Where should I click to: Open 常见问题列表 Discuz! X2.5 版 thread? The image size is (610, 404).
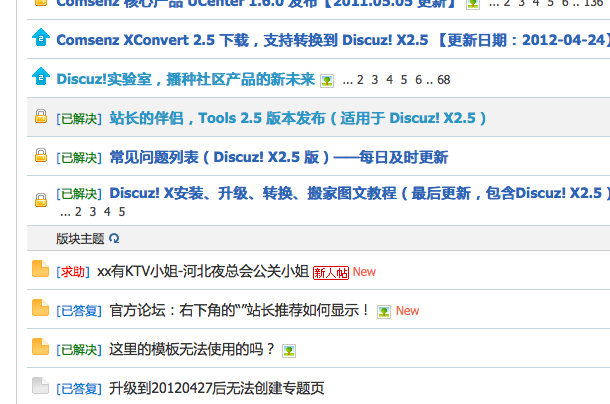click(x=279, y=157)
